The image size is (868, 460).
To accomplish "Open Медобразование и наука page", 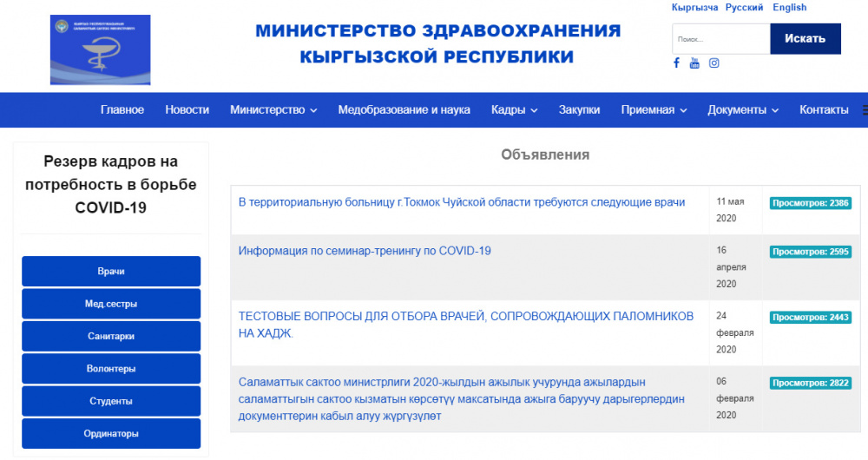I will [404, 109].
